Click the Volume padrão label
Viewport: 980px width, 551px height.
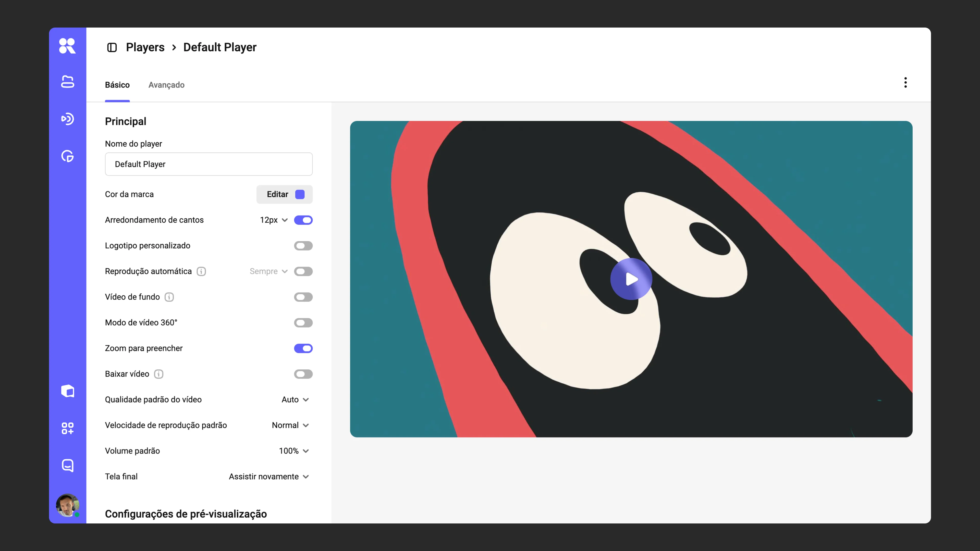tap(132, 451)
